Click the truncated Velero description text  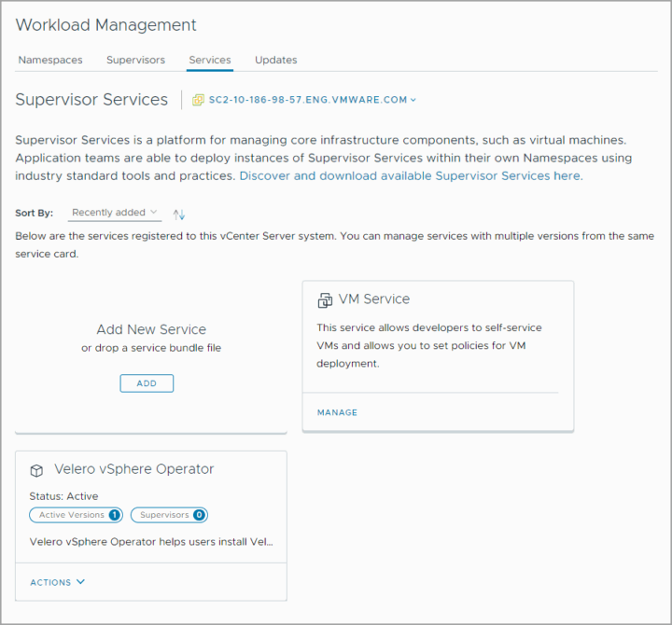point(151,541)
